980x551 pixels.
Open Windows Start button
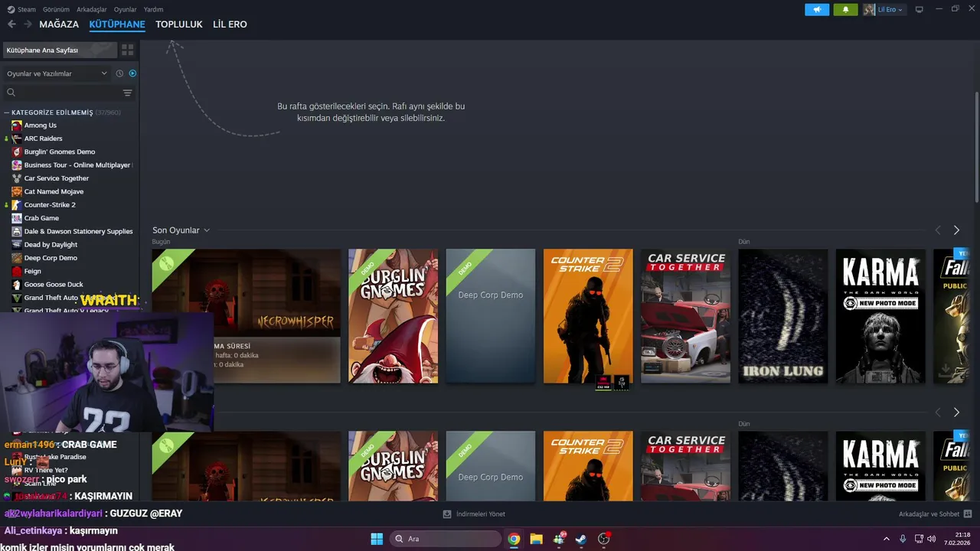pos(377,539)
